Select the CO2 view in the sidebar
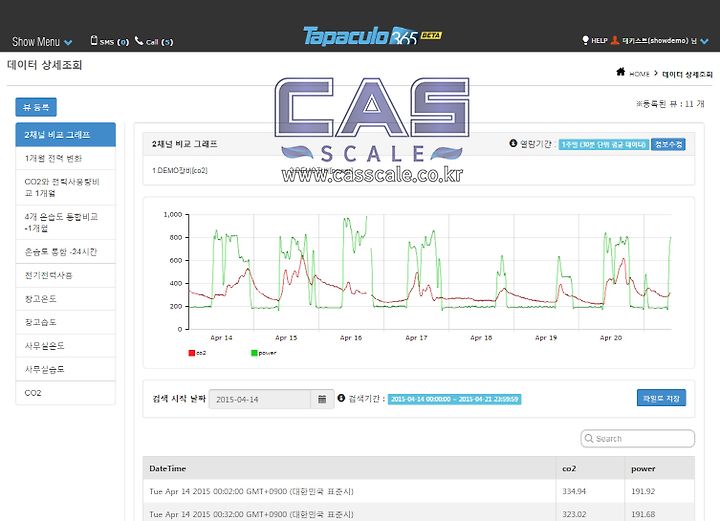This screenshot has width=720, height=521. [x=66, y=393]
